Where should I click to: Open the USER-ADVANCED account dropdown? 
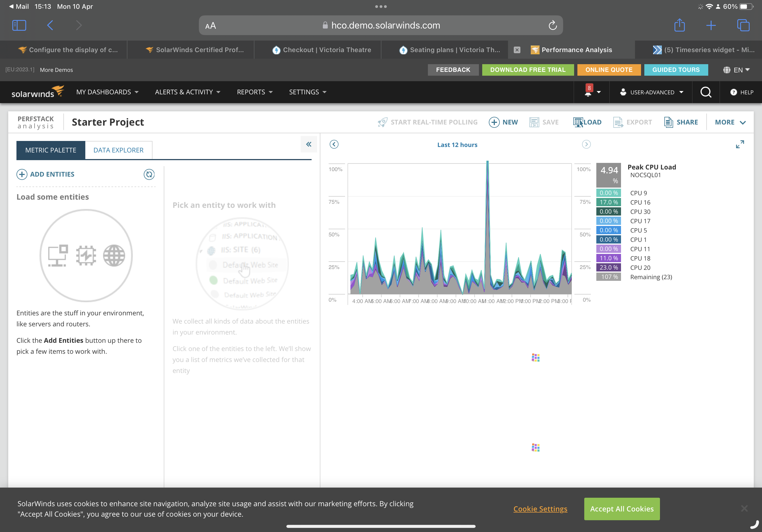coord(652,92)
